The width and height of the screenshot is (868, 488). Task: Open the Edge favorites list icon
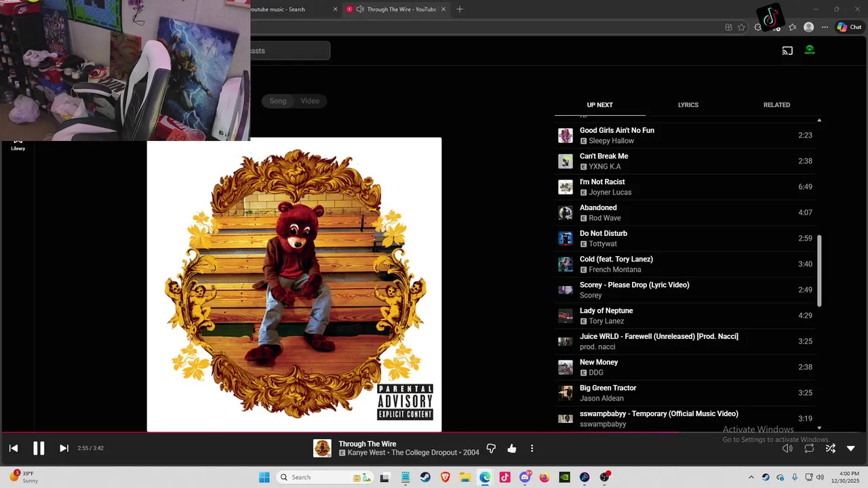click(x=792, y=27)
